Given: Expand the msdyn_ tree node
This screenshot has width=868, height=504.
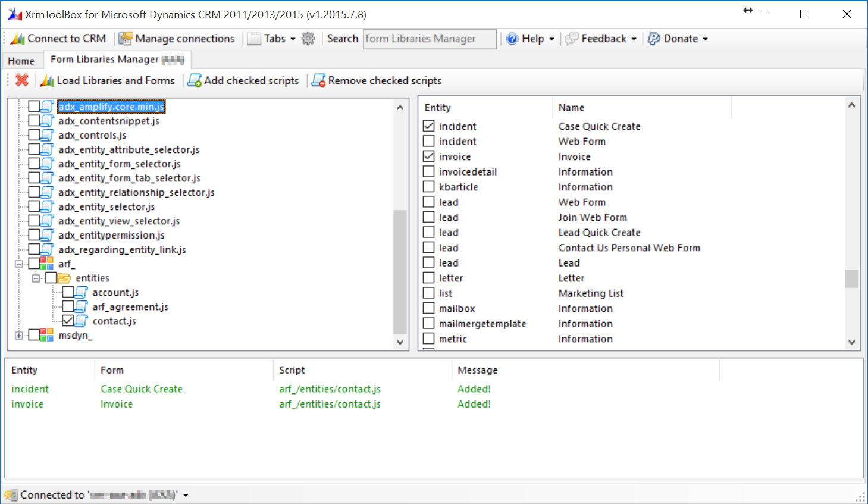Looking at the screenshot, I should (x=19, y=335).
